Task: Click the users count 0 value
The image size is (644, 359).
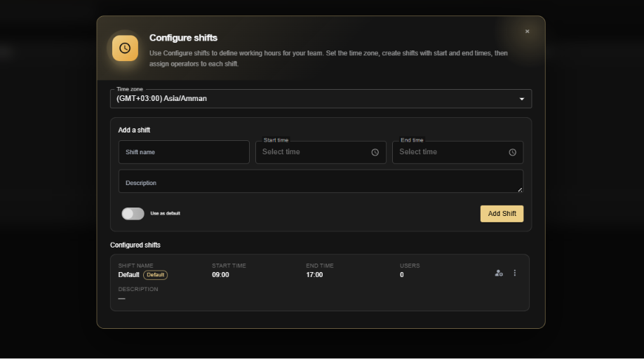Action: pos(402,275)
